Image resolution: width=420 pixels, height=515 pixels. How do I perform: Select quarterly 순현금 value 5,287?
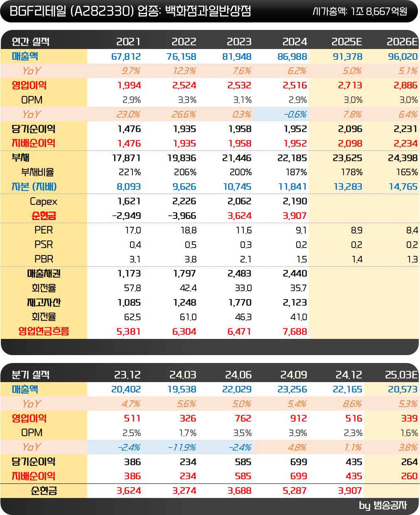click(x=295, y=491)
